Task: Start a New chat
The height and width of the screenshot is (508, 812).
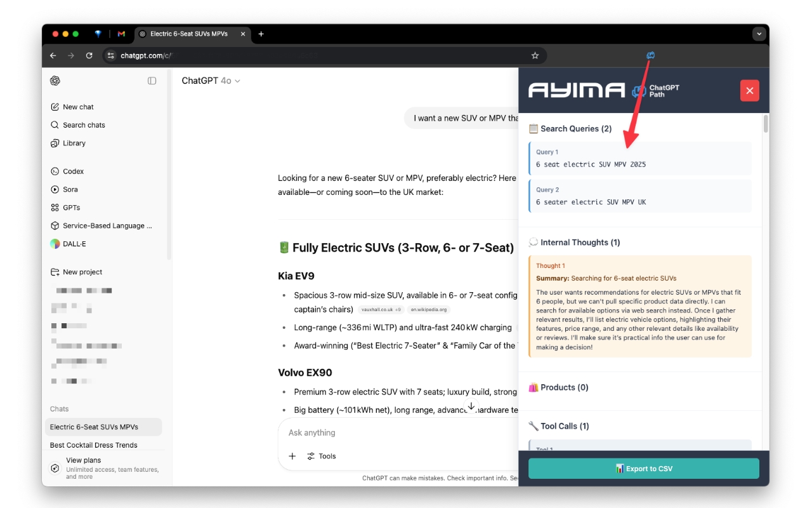Action: click(x=72, y=107)
